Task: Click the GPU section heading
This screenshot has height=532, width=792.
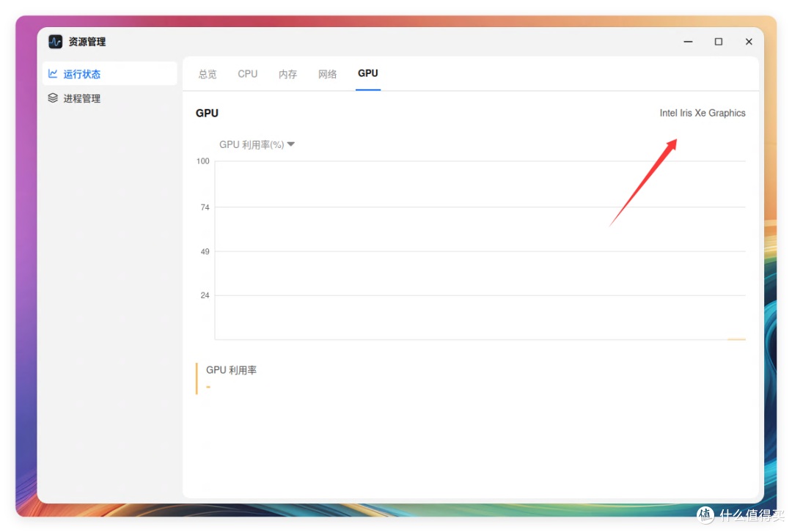Action: [207, 113]
